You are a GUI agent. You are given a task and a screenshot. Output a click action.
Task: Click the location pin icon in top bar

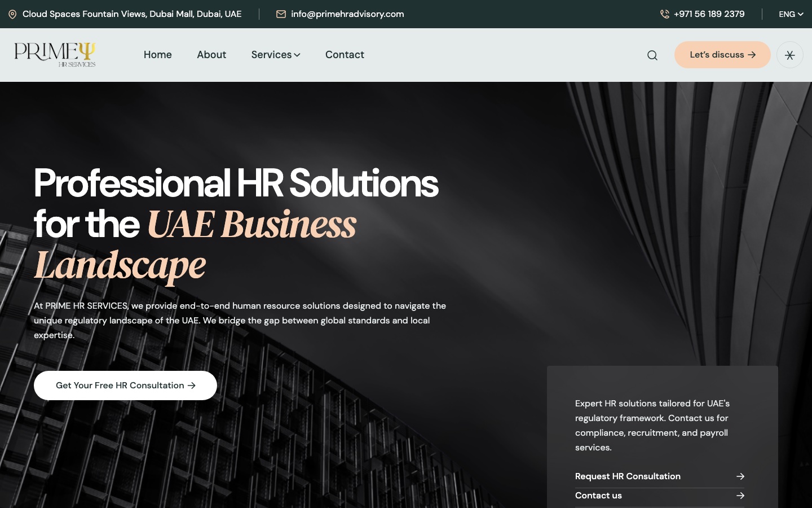point(12,14)
